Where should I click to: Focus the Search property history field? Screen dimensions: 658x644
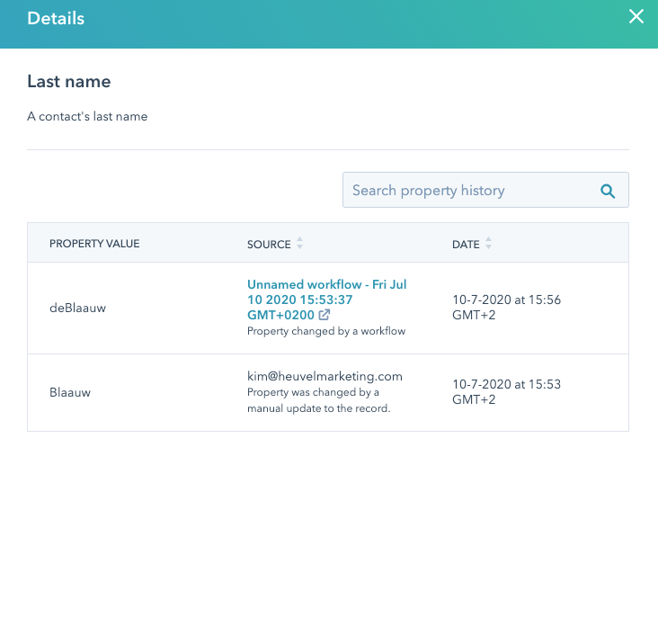tap(485, 190)
